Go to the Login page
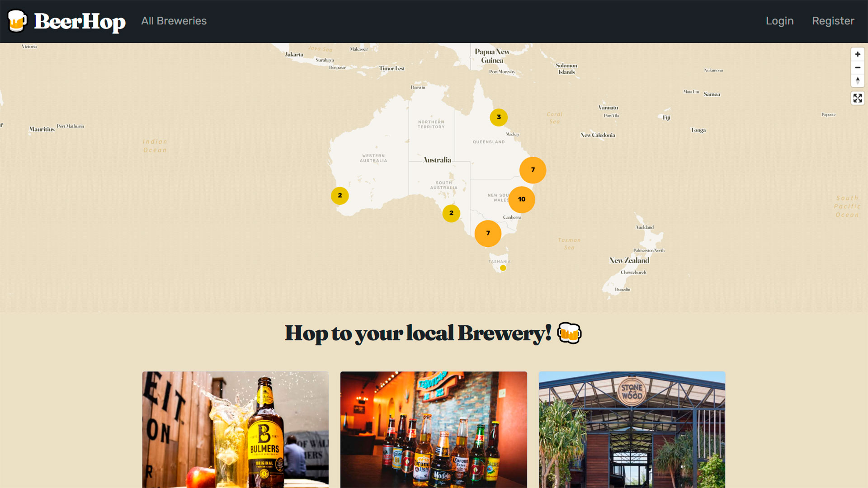Image resolution: width=868 pixels, height=488 pixels. point(779,21)
